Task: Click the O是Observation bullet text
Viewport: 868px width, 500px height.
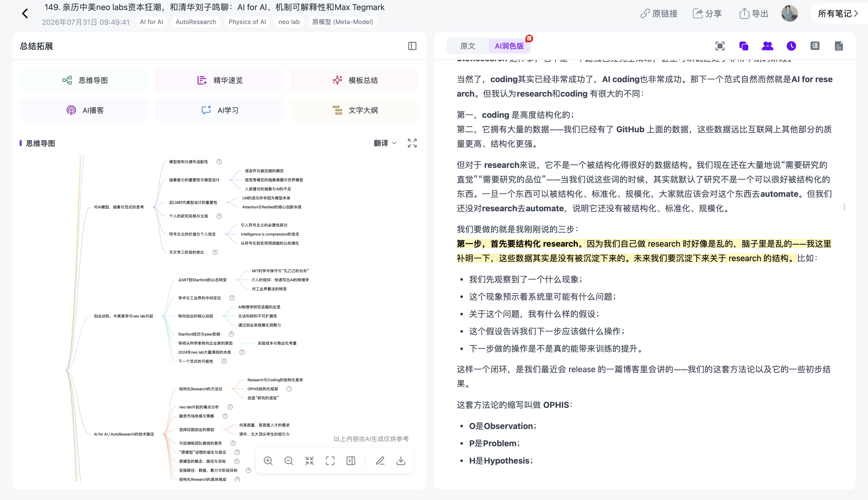Action: pyautogui.click(x=502, y=426)
